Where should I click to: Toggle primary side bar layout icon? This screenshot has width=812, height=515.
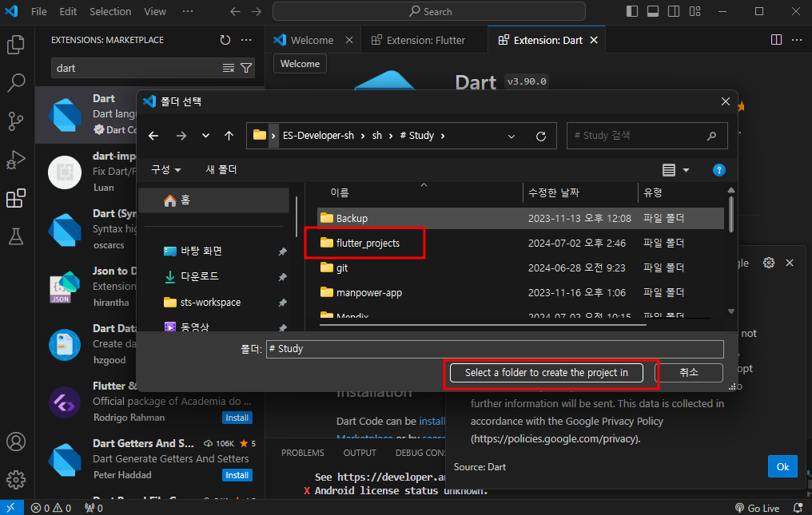point(632,11)
